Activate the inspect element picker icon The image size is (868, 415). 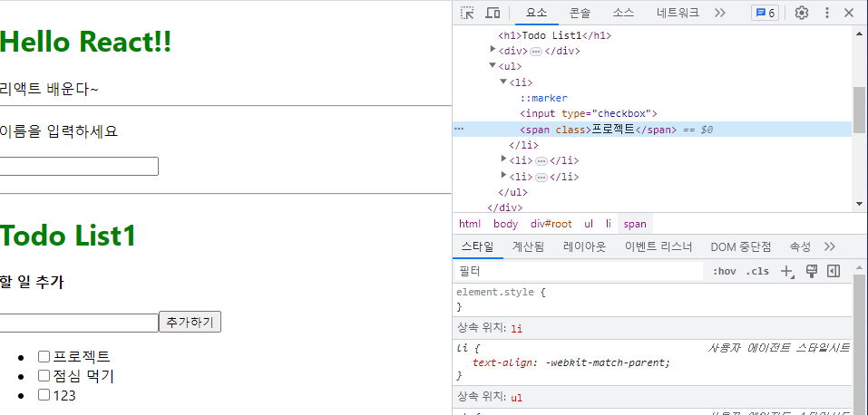(x=468, y=13)
